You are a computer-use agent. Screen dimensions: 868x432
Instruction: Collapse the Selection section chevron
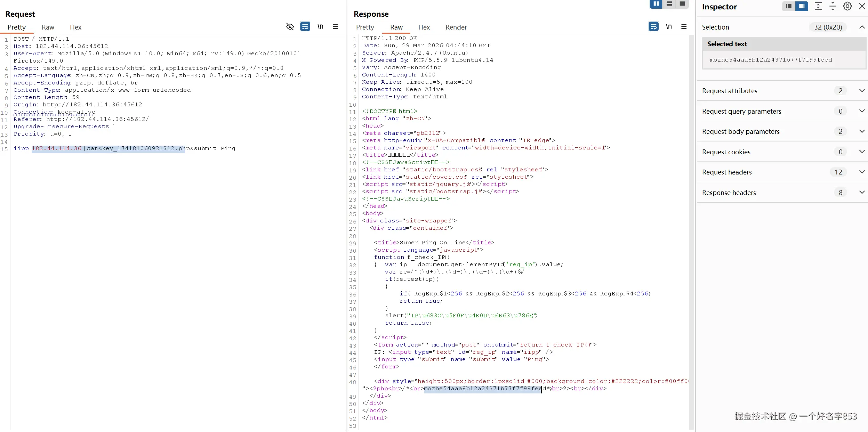tap(862, 27)
